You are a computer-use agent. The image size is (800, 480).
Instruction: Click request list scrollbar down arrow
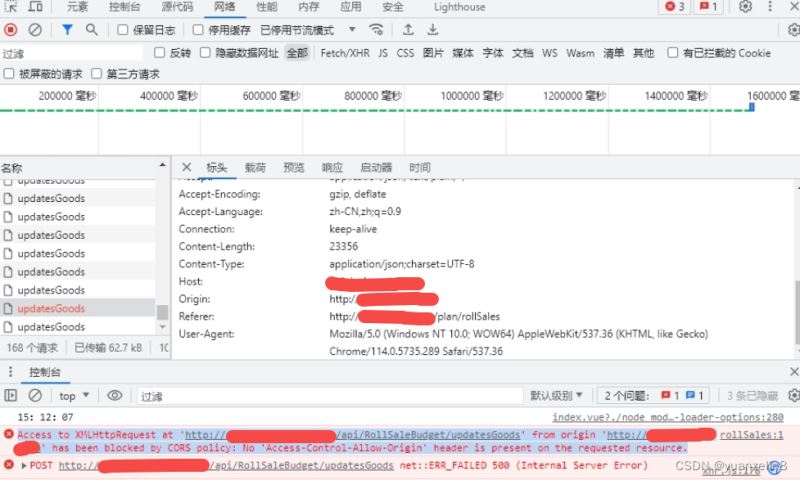(x=162, y=327)
